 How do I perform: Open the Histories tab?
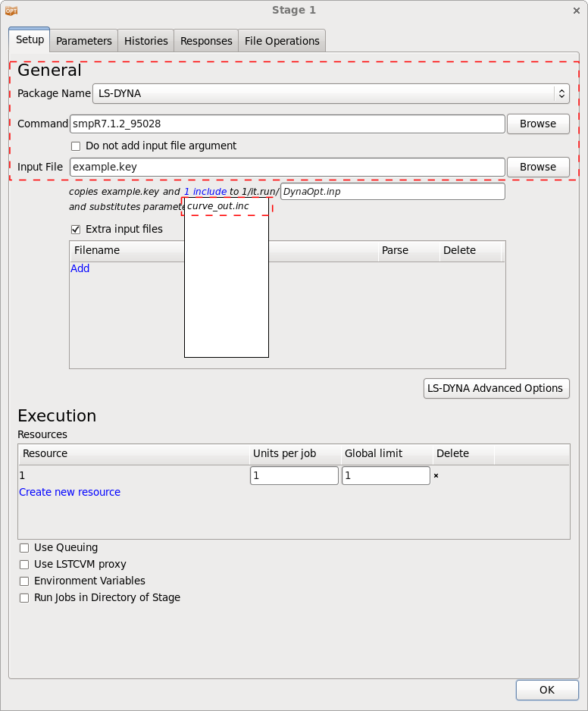(146, 41)
